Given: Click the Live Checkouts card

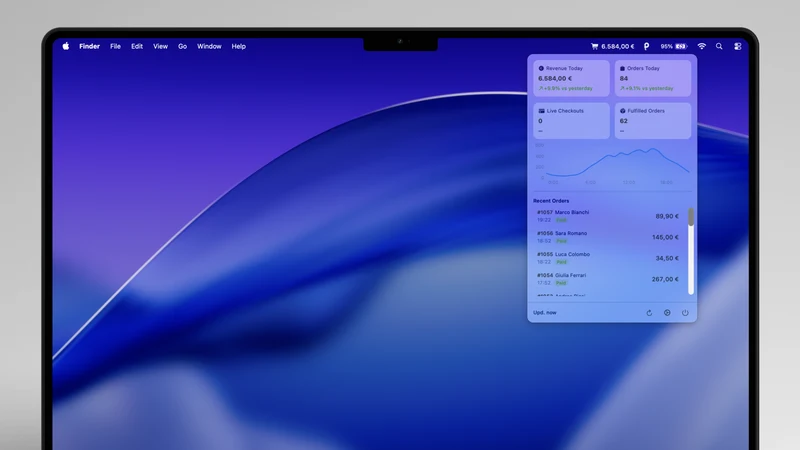Looking at the screenshot, I should point(571,120).
